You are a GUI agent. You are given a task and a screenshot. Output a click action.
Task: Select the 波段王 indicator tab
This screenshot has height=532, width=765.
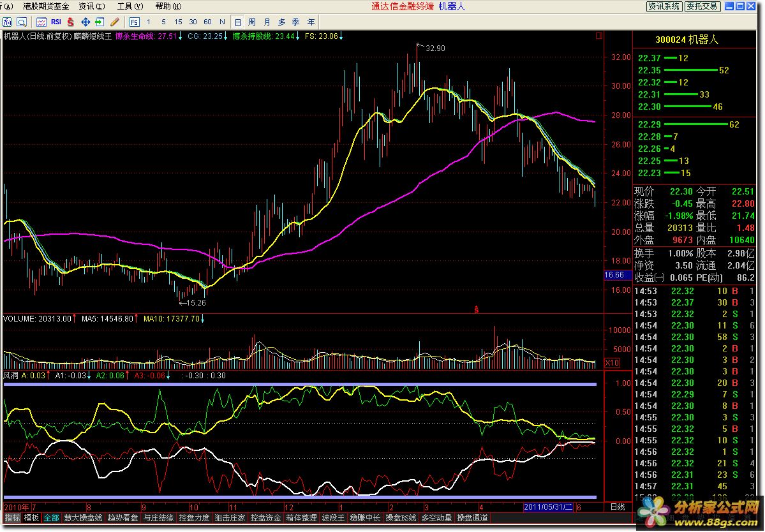[333, 518]
